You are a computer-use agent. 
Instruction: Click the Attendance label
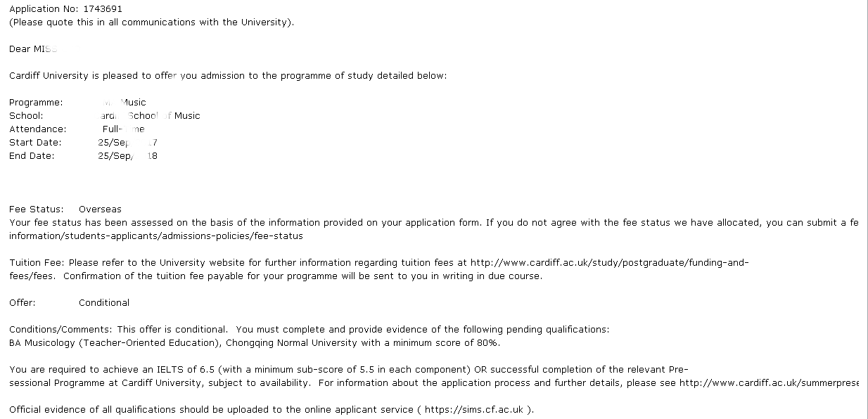click(x=38, y=129)
